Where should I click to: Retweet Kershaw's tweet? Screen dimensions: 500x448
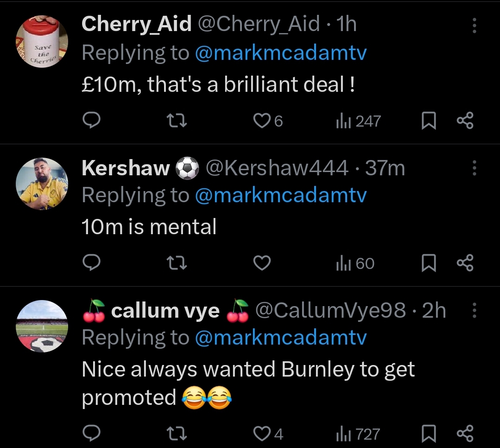pos(177,263)
